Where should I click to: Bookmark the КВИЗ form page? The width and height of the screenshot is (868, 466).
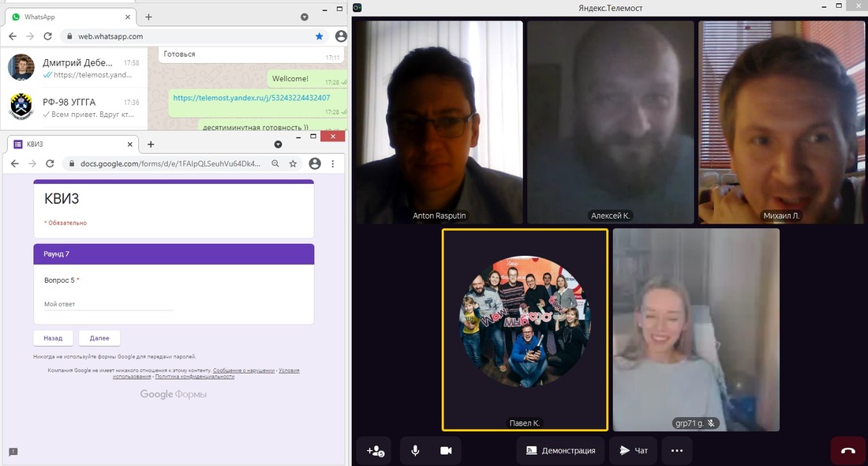(293, 163)
